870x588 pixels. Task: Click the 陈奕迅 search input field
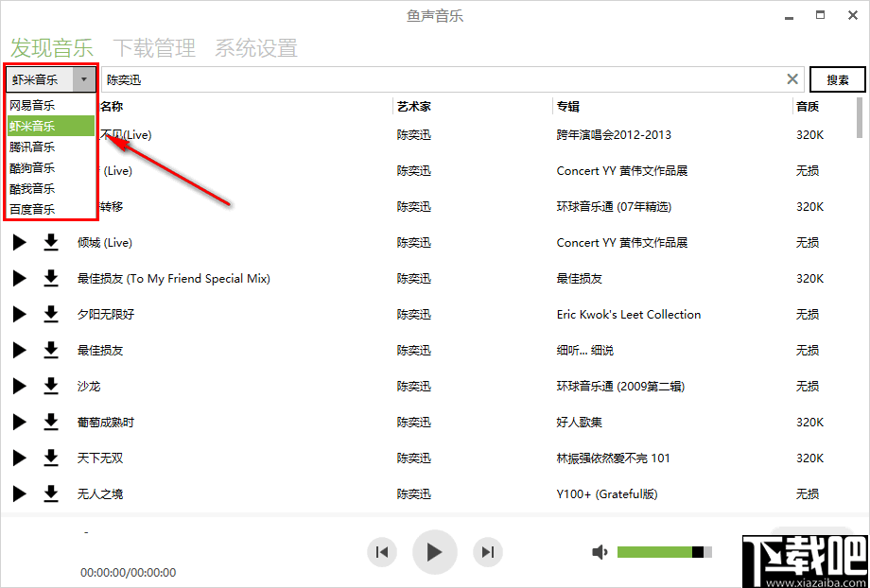pyautogui.click(x=378, y=79)
